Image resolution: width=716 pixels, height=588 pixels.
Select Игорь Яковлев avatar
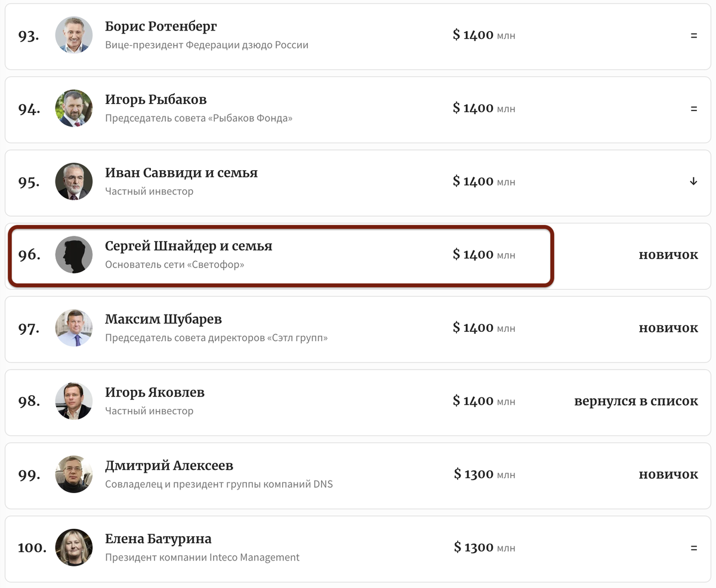click(x=74, y=401)
